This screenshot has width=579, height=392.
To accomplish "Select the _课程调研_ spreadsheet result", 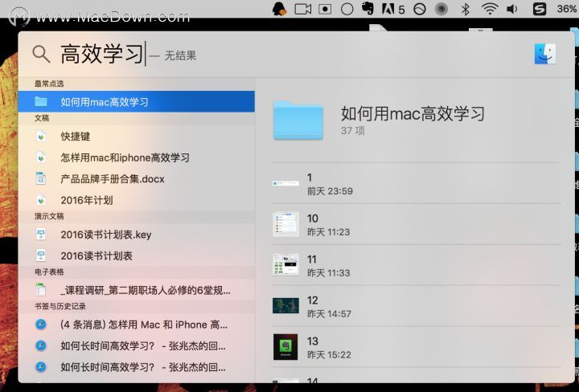I will click(x=136, y=290).
